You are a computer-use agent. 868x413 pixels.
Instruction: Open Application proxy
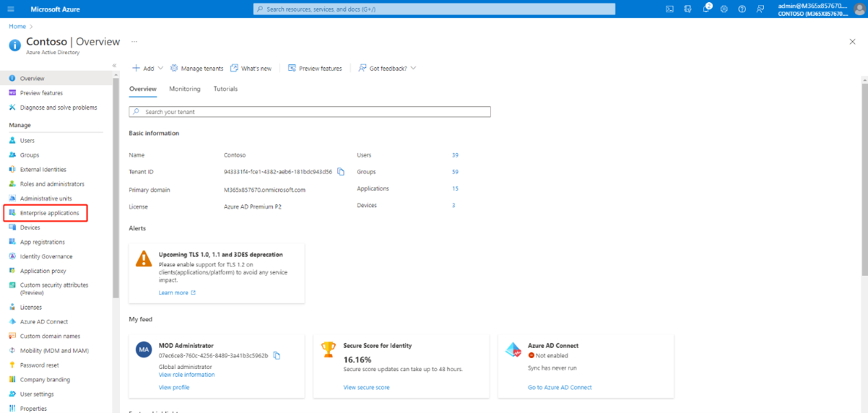(43, 271)
